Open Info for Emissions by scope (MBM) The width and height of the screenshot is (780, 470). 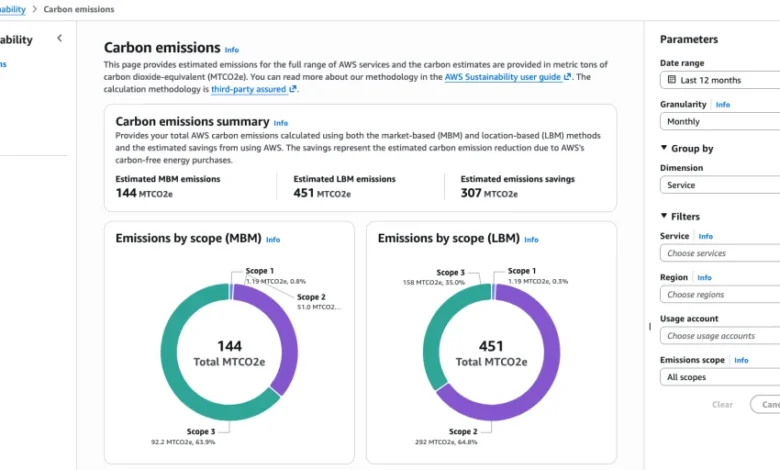(273, 240)
